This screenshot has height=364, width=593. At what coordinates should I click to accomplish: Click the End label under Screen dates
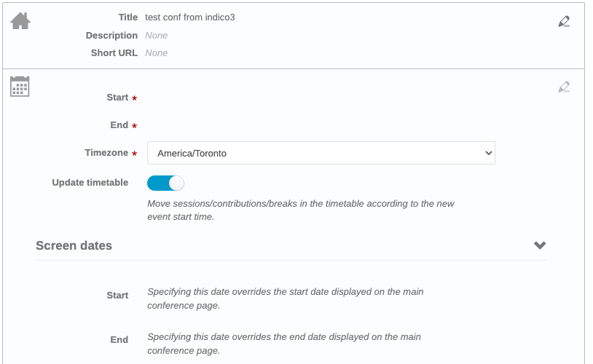tap(119, 339)
